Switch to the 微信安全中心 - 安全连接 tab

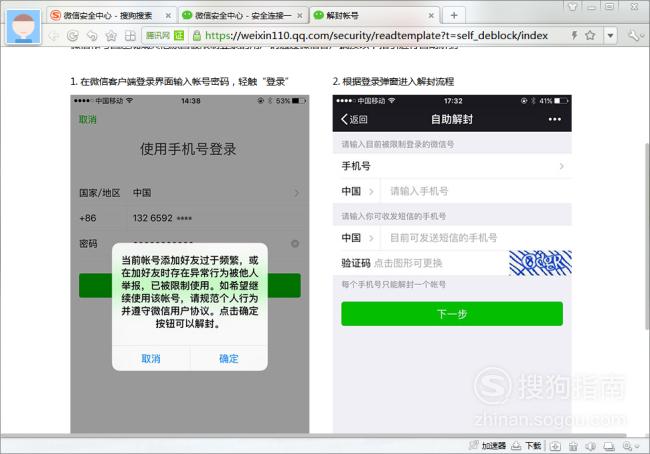point(243,15)
